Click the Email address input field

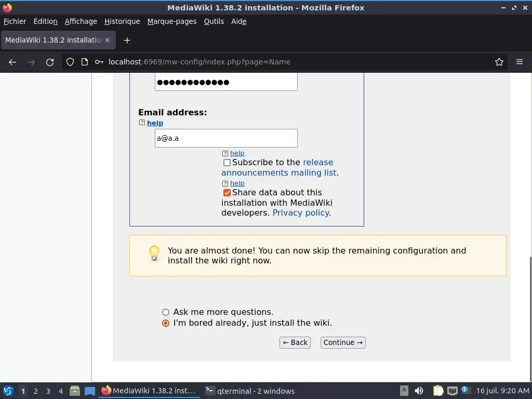[x=226, y=138]
